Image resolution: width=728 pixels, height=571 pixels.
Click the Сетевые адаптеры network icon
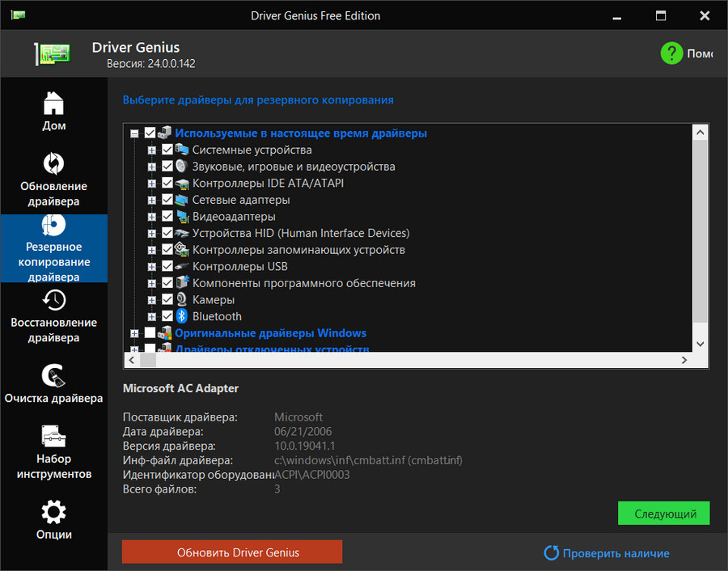pos(181,200)
